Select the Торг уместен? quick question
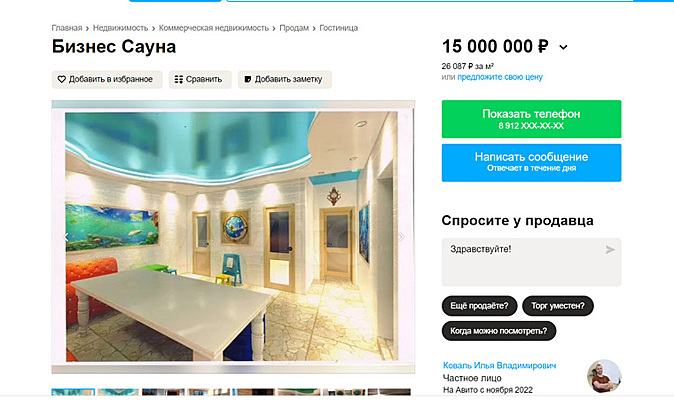Image resolution: width=674 pixels, height=400 pixels. point(558,306)
